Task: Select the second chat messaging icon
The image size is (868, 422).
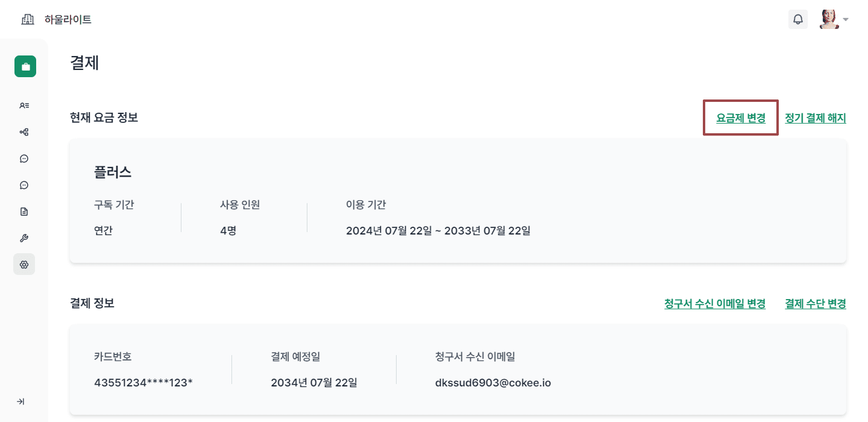Action: 24,184
